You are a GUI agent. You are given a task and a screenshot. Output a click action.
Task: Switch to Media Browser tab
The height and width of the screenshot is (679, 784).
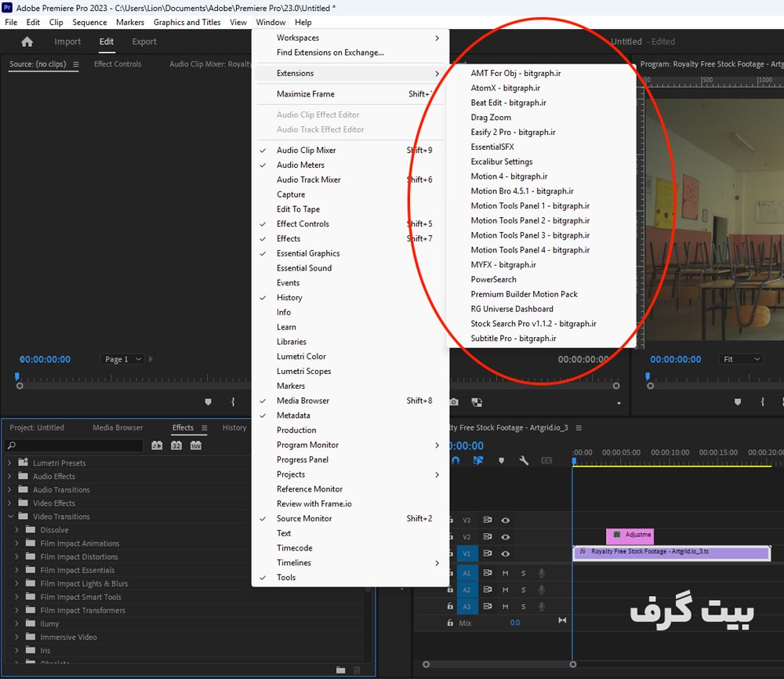pyautogui.click(x=118, y=427)
